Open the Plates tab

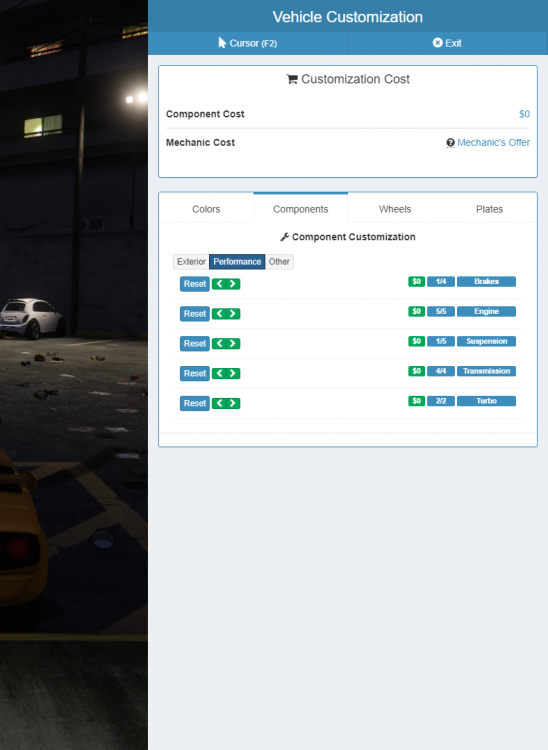tap(489, 209)
